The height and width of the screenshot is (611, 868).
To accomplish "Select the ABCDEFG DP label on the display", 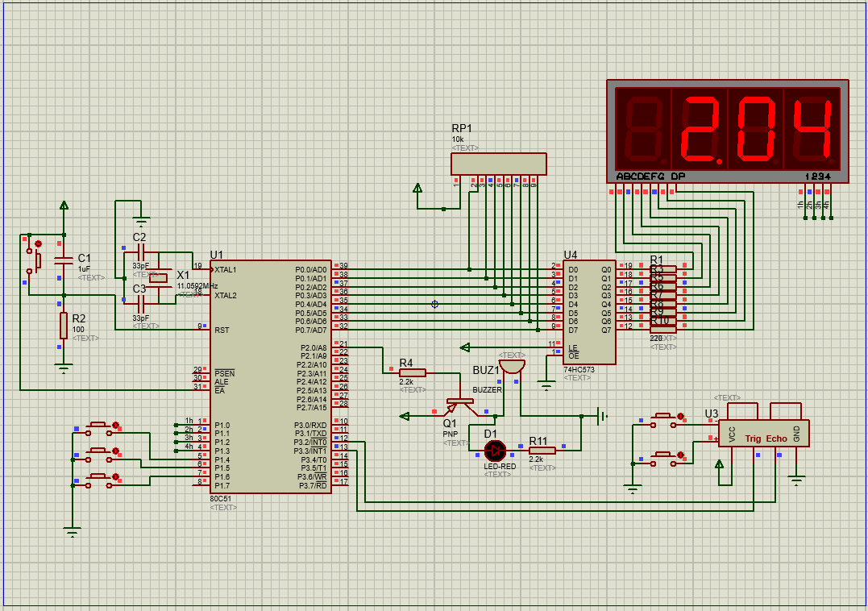I will click(x=650, y=177).
